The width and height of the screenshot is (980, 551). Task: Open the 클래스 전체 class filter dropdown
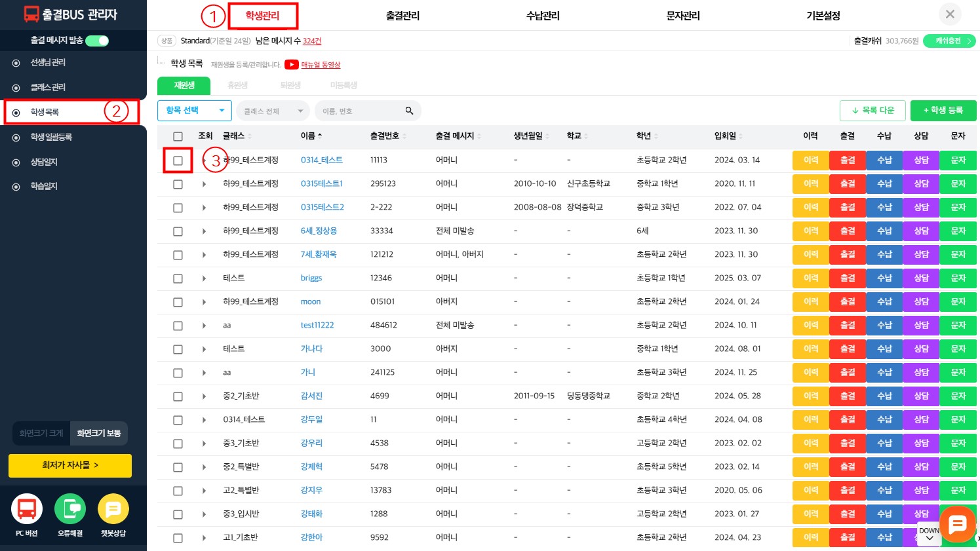(273, 111)
